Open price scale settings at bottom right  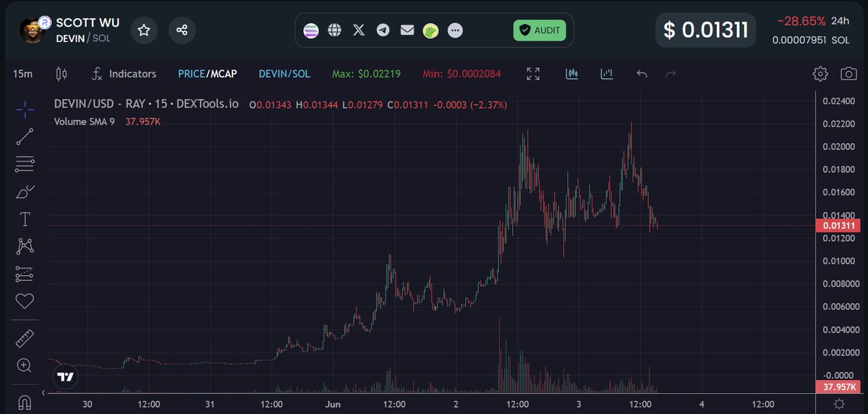click(839, 404)
